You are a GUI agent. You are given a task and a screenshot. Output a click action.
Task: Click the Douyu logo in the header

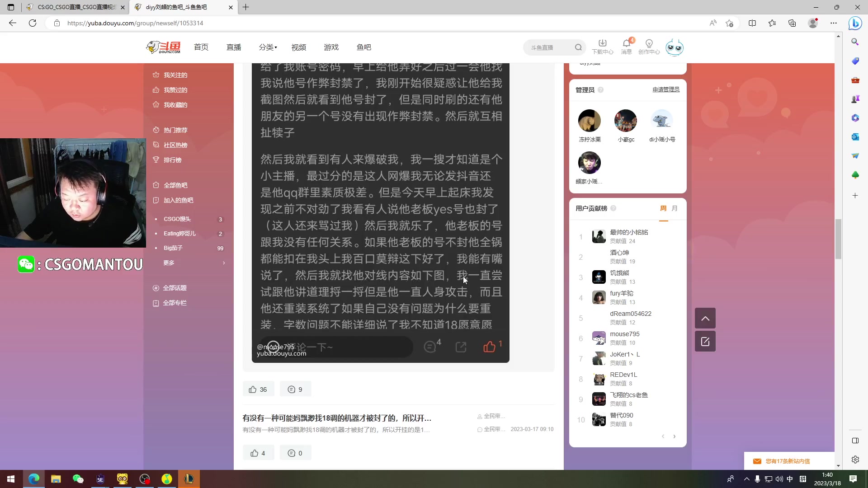click(x=163, y=47)
